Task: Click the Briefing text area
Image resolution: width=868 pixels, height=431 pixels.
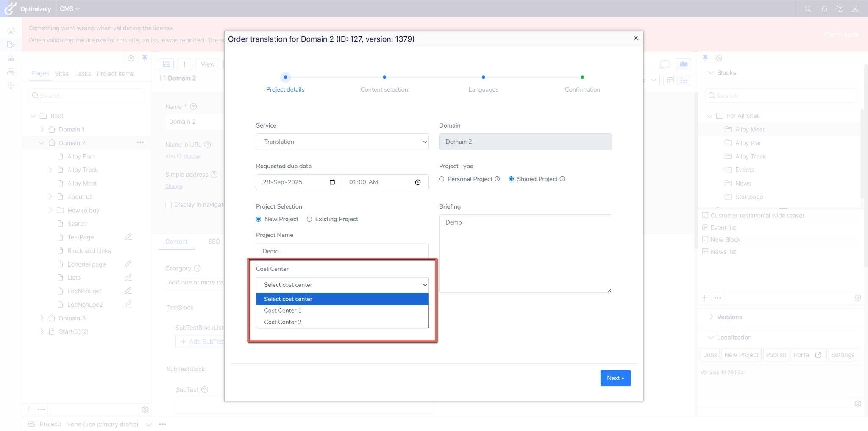Action: click(526, 253)
